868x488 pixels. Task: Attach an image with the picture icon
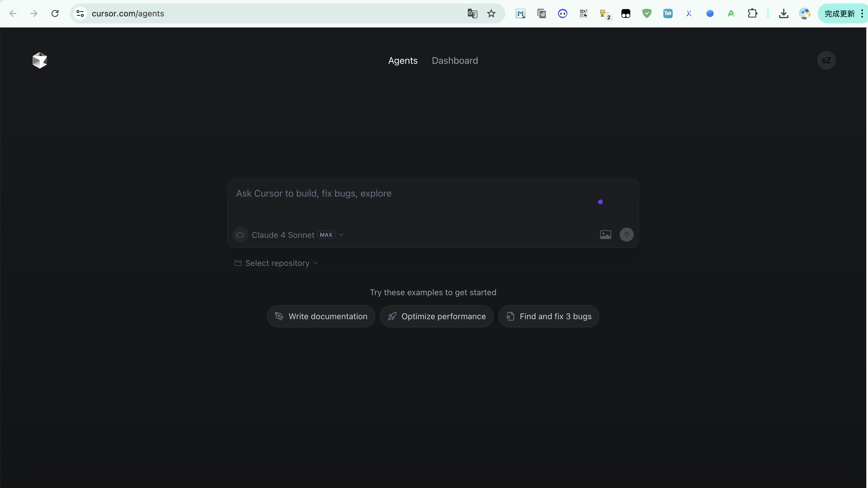click(x=605, y=235)
